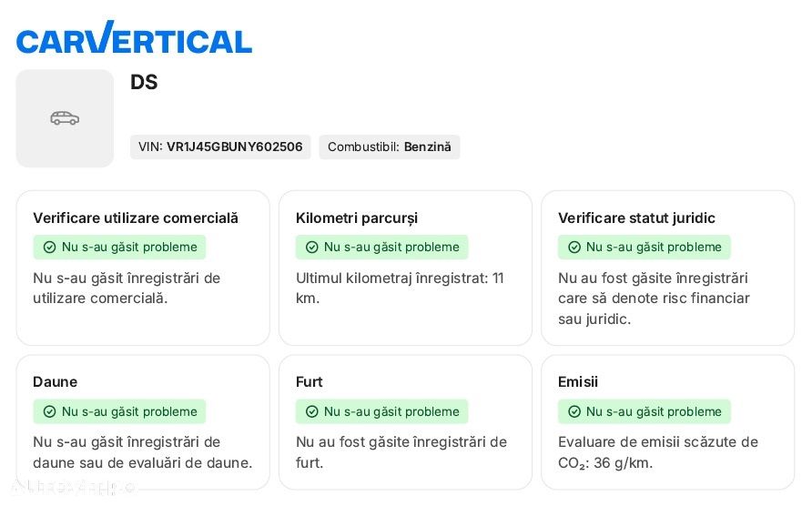The width and height of the screenshot is (812, 506).
Task: Click the carVertical logo
Action: pos(134,38)
